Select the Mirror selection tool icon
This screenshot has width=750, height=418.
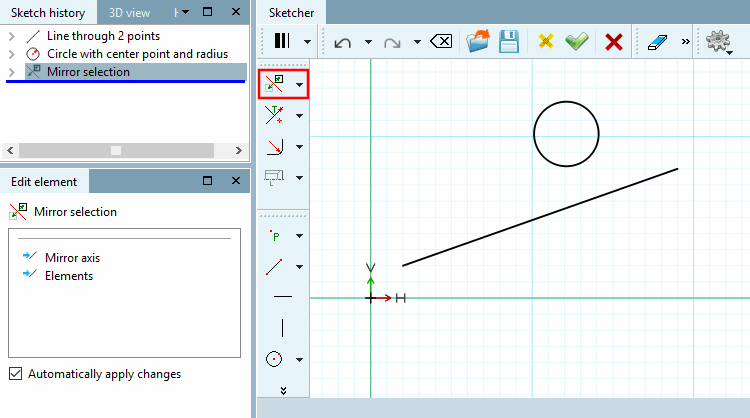pos(275,84)
